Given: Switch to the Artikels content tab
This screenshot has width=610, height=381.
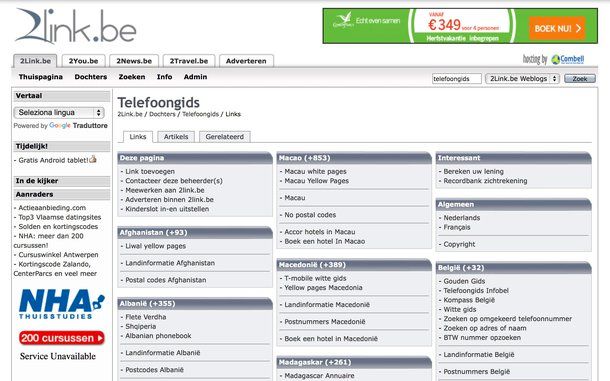Looking at the screenshot, I should coord(176,137).
